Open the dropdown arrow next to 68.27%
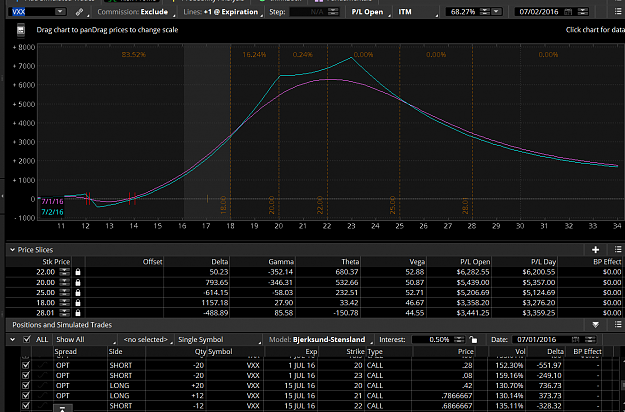625x412 pixels. pos(497,12)
